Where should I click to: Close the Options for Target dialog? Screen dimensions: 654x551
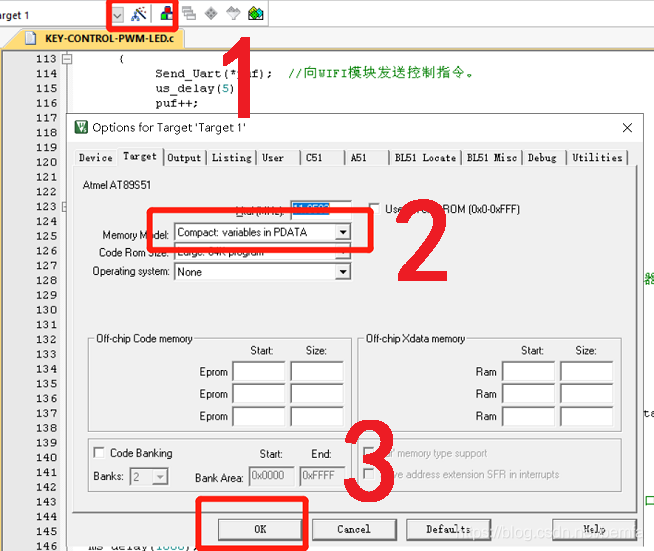click(627, 128)
